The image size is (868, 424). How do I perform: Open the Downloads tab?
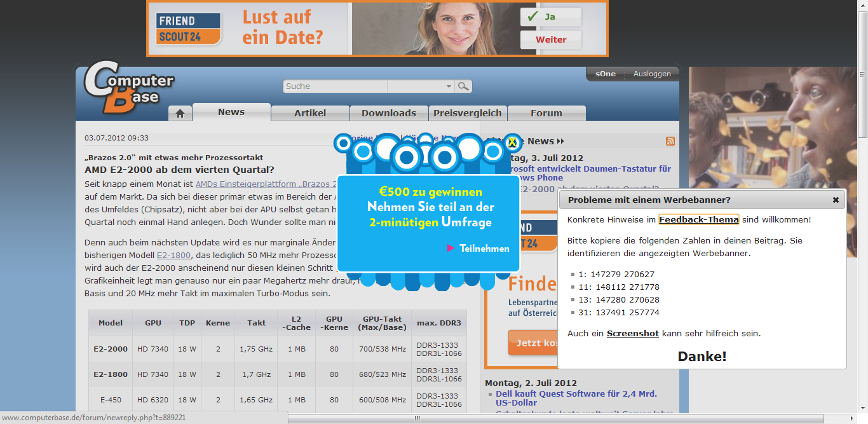pyautogui.click(x=389, y=113)
